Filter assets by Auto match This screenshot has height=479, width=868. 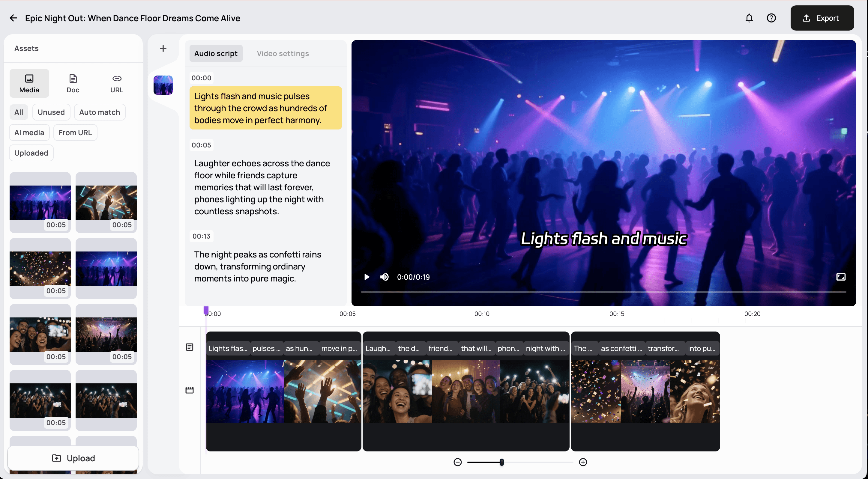[99, 112]
